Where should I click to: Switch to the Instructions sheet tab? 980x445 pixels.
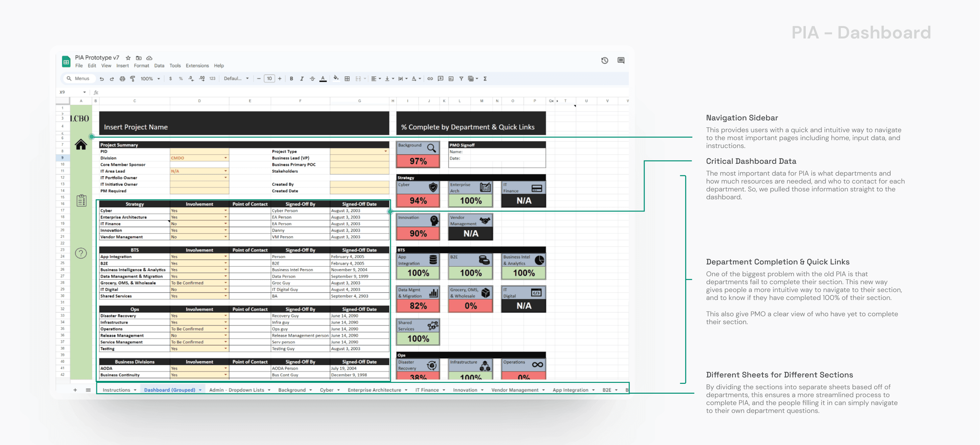click(x=119, y=390)
